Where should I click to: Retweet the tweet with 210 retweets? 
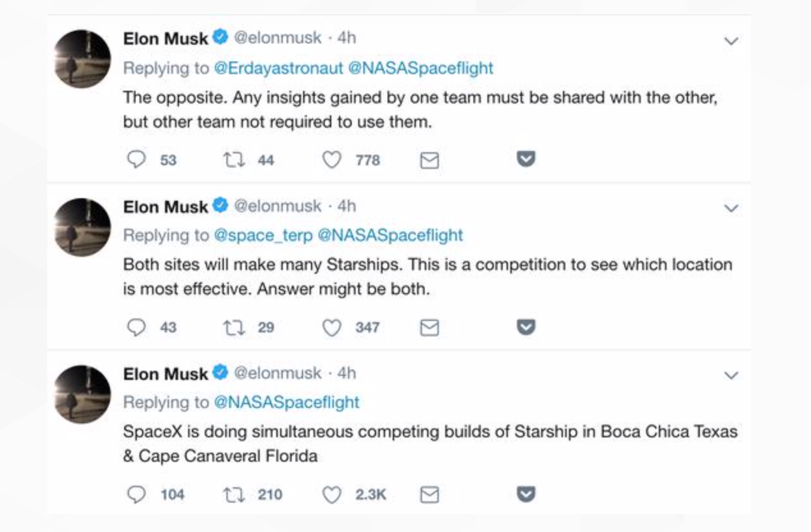click(232, 494)
